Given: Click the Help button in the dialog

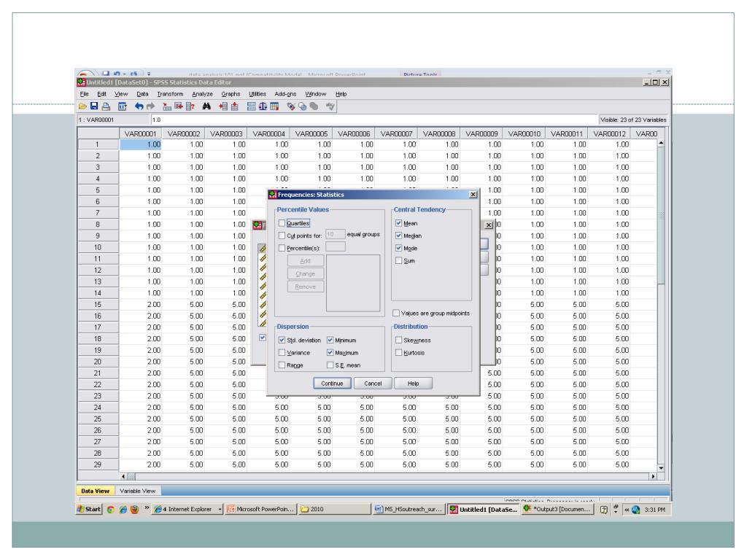Looking at the screenshot, I should 414,384.
